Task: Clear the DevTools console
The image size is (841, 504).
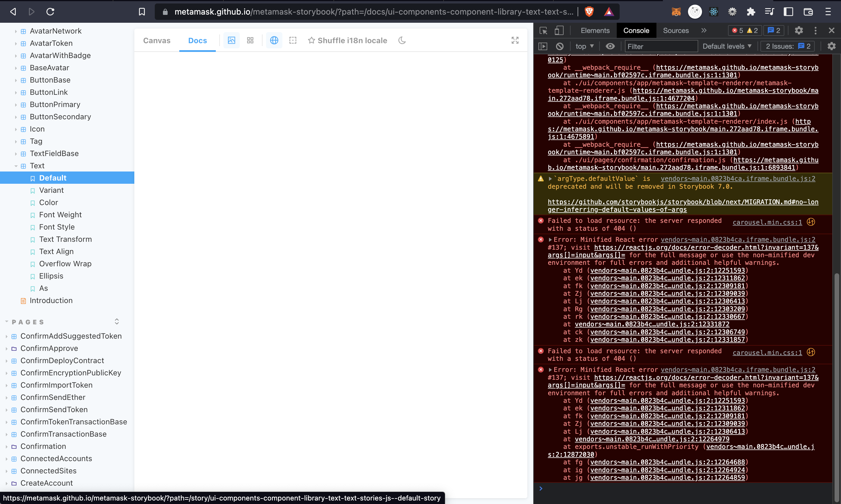Action: [559, 46]
